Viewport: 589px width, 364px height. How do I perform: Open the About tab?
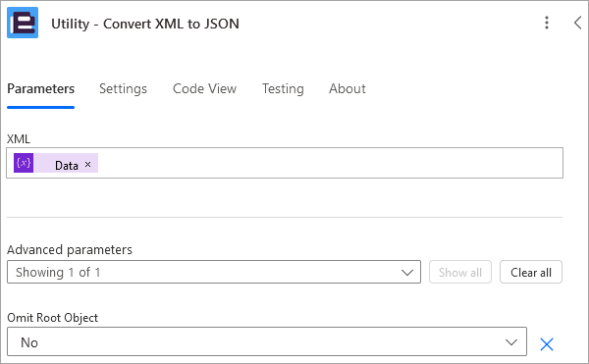348,88
